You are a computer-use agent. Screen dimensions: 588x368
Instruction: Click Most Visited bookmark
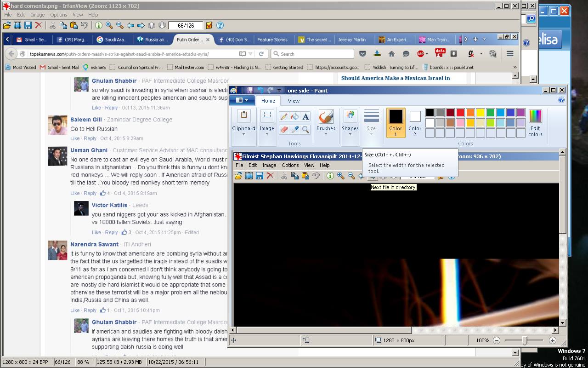[21, 67]
